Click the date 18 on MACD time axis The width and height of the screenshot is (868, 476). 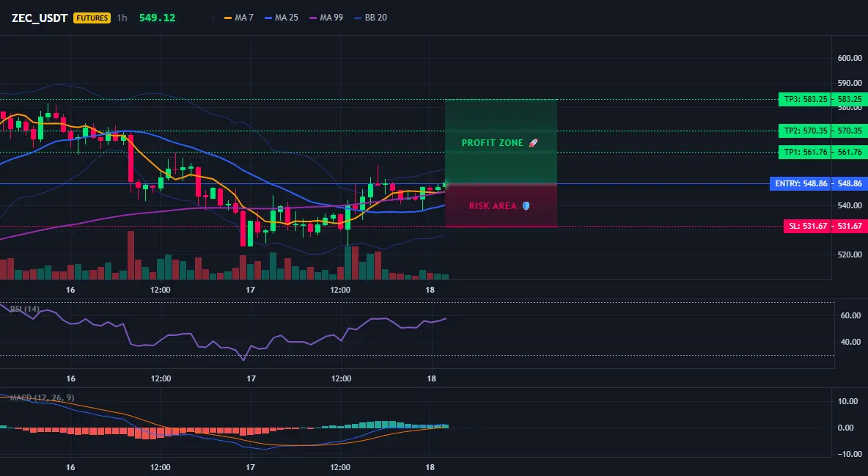(x=431, y=467)
